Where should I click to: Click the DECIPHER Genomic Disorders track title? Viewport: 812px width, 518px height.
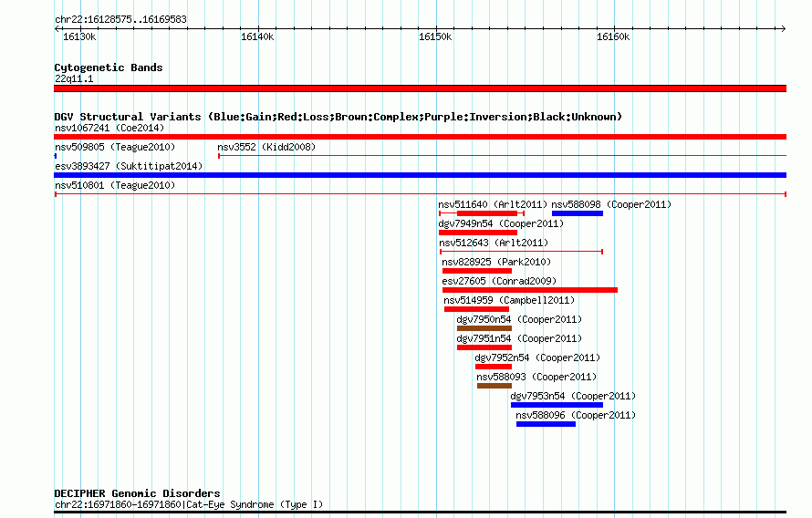coord(137,493)
